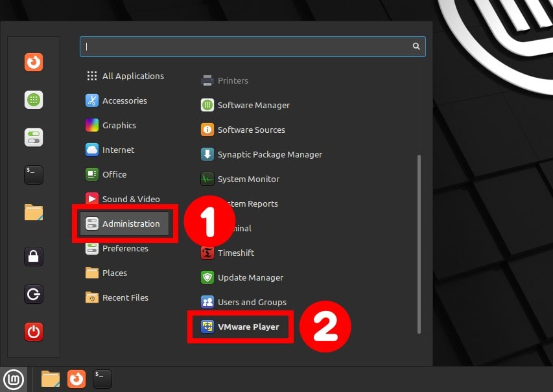Viewport: 553px width, 392px height.
Task: Click the Update Manager shield icon
Action: [207, 277]
